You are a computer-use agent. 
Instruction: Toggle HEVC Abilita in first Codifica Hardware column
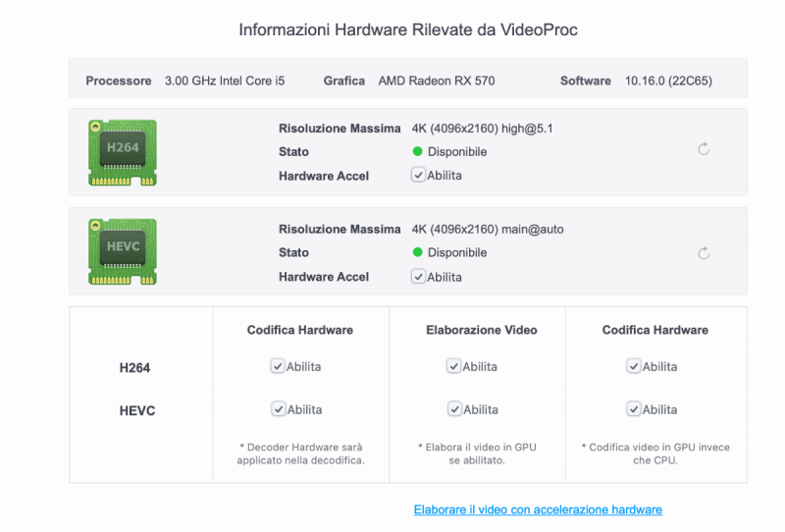[279, 409]
